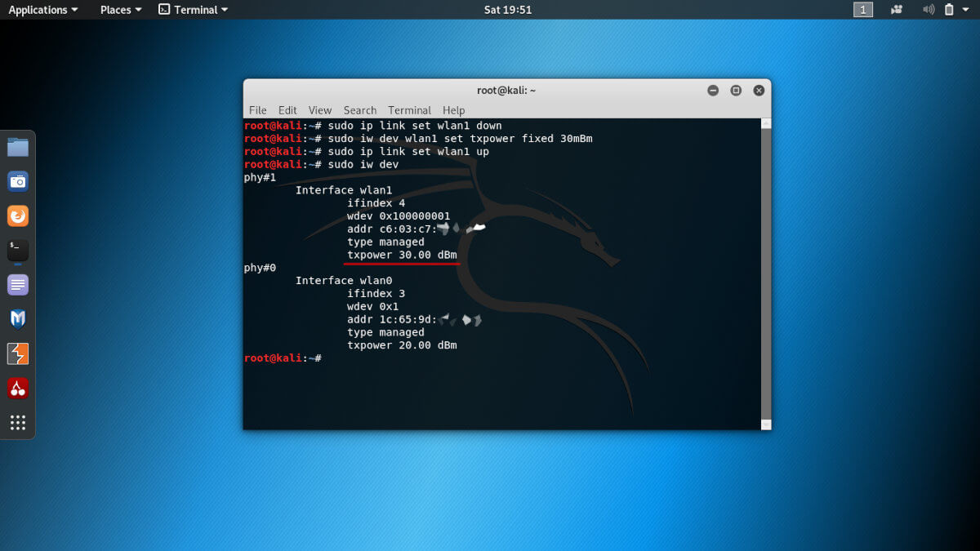Open the text editor notes dock icon
980x551 pixels.
(18, 285)
